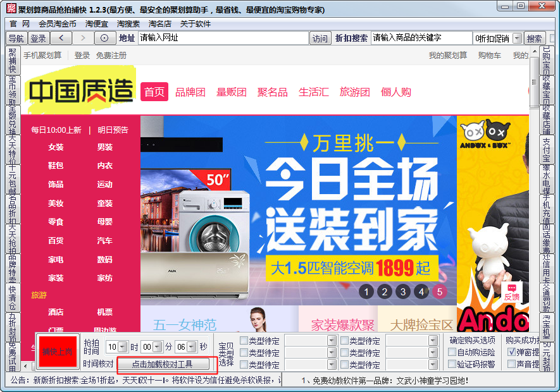Click the horizontal scrollbar left arrow

[25, 366]
